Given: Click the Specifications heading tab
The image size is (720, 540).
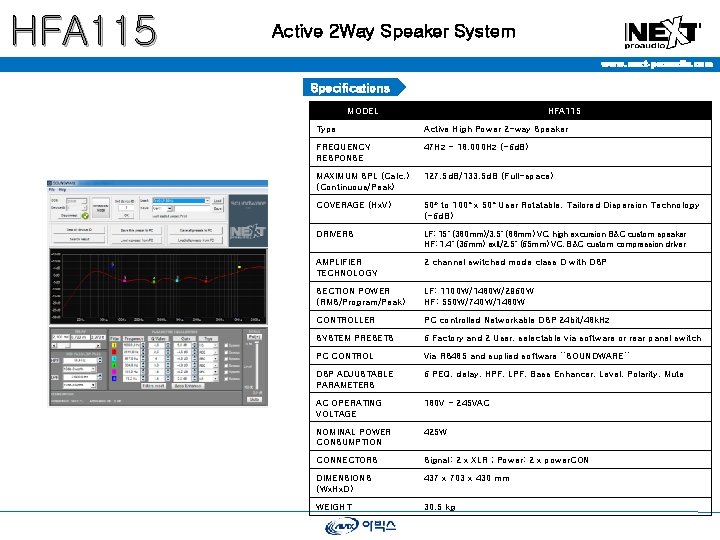Looking at the screenshot, I should click(x=354, y=87).
